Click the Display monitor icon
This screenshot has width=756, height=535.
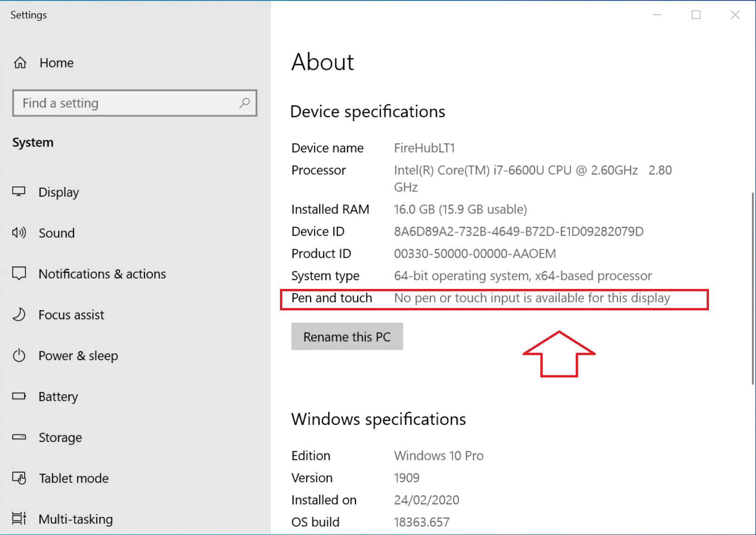tap(19, 192)
